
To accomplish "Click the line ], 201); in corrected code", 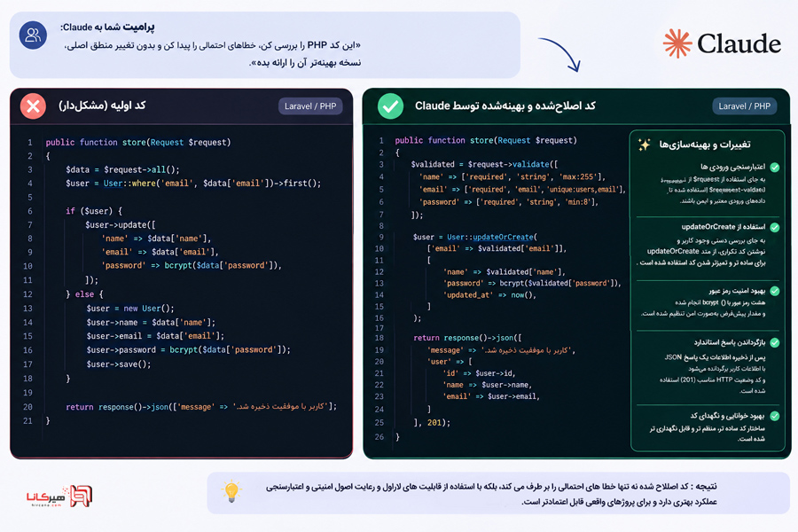I will (x=432, y=423).
